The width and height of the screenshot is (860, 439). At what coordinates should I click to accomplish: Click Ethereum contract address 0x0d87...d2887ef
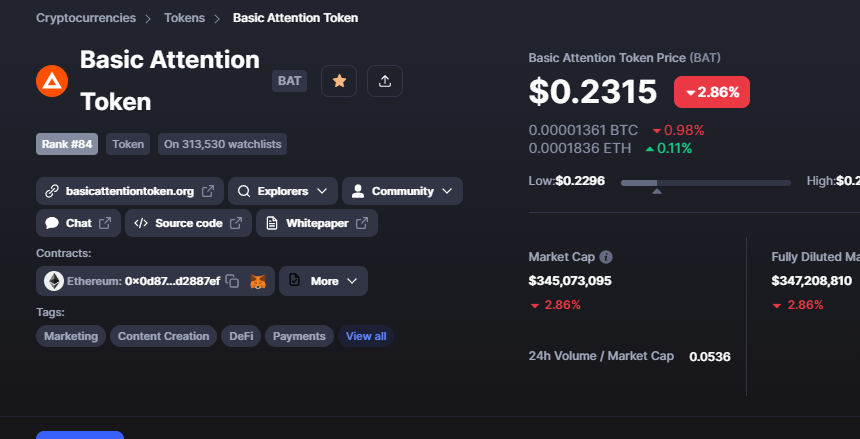[172, 281]
